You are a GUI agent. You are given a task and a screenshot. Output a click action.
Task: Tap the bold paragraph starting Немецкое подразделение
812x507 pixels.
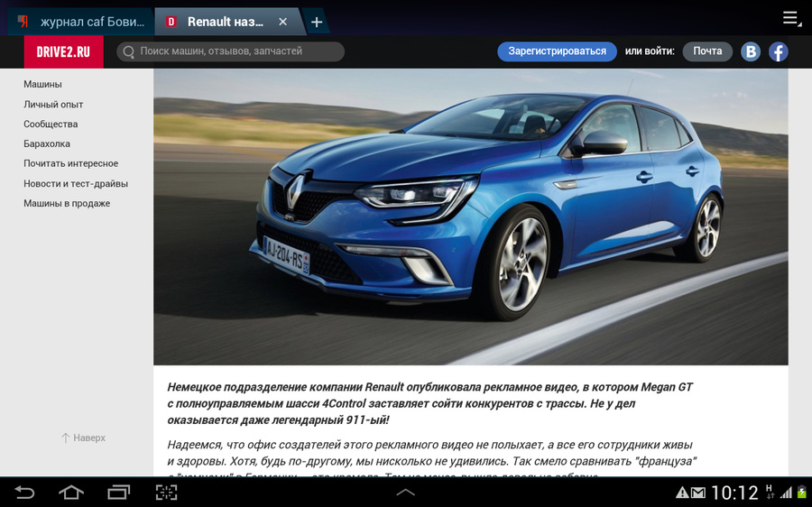coord(429,403)
